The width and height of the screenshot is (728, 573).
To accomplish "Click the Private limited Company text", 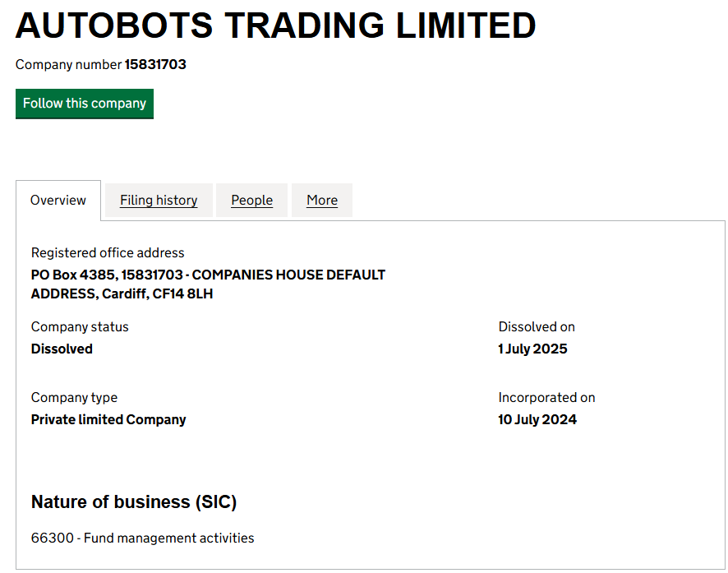I will 108,419.
